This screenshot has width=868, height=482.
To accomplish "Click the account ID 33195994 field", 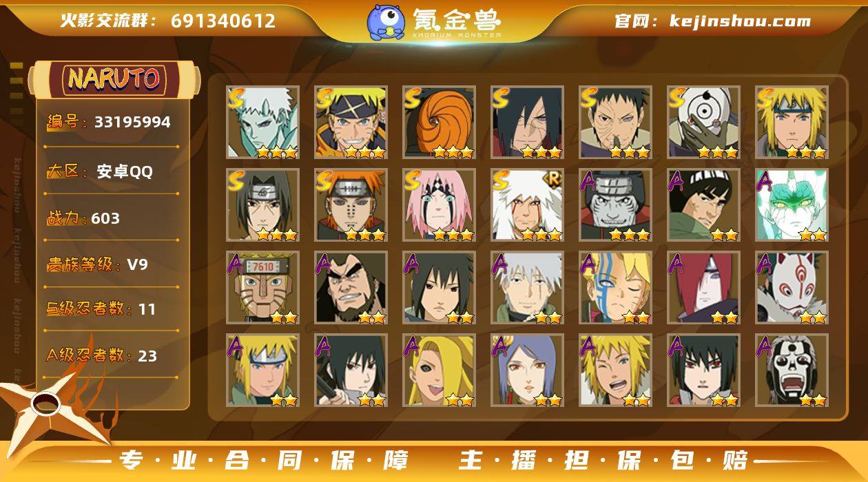I will point(109,123).
